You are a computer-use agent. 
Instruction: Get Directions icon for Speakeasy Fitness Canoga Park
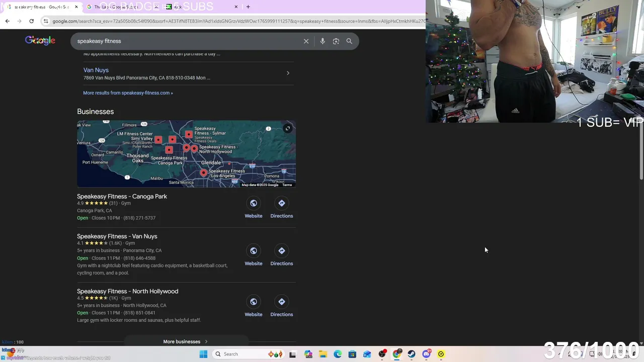pyautogui.click(x=282, y=203)
